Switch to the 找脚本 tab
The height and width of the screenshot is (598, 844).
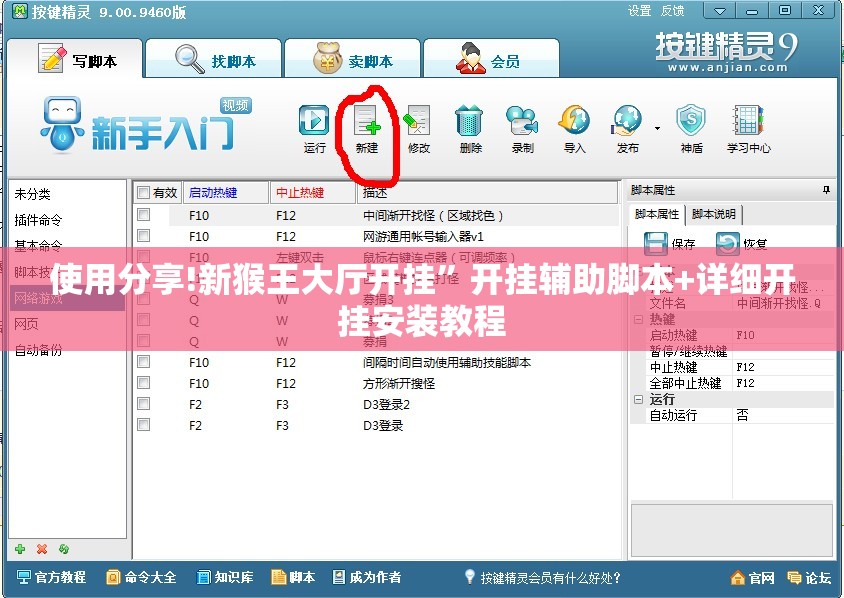coord(214,59)
